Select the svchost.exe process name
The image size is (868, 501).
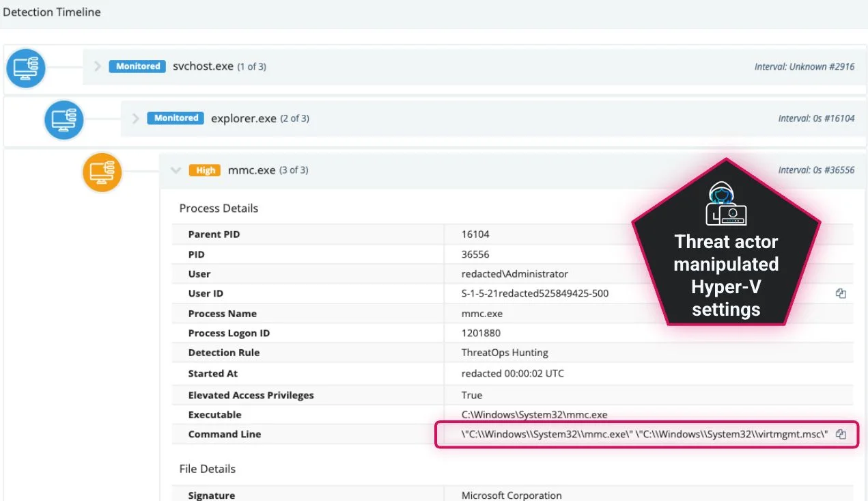click(203, 66)
